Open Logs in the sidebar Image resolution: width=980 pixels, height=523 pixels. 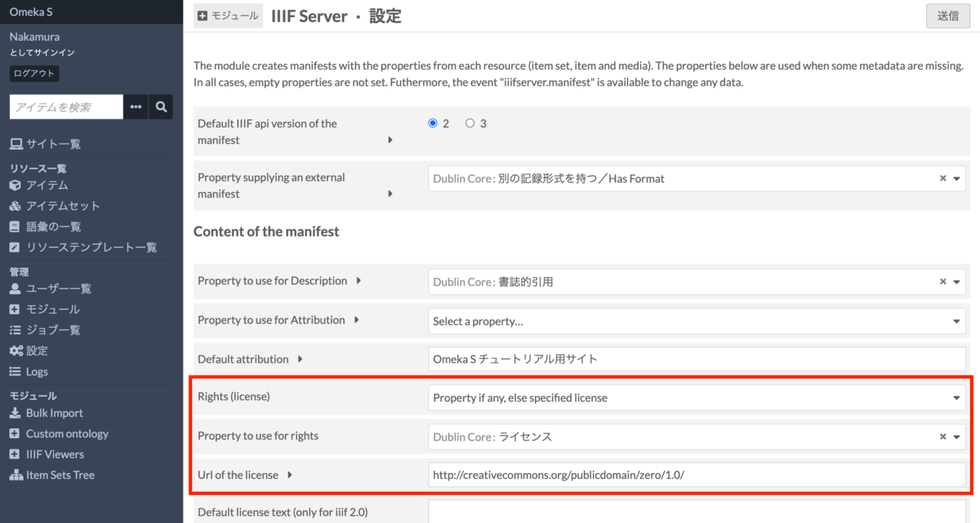click(37, 371)
